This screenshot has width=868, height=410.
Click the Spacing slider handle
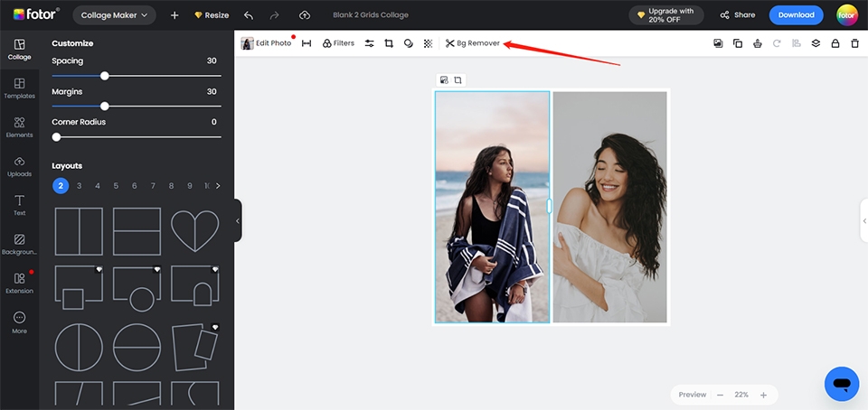(x=105, y=76)
